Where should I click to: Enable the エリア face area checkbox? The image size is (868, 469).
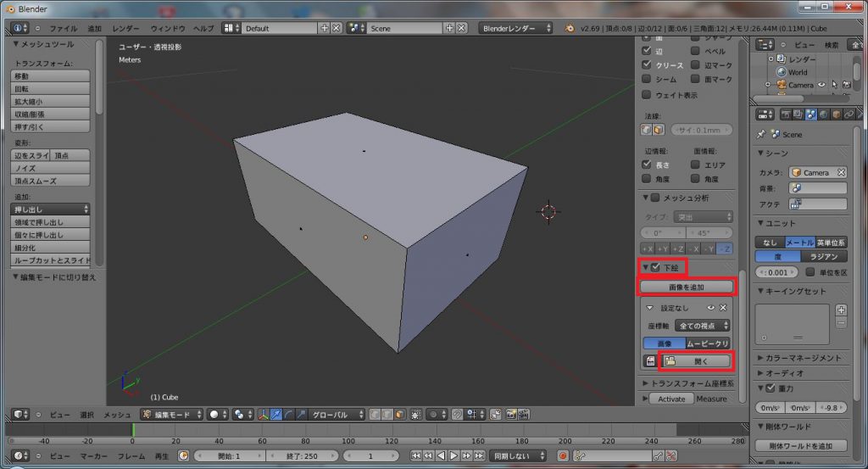click(x=695, y=165)
